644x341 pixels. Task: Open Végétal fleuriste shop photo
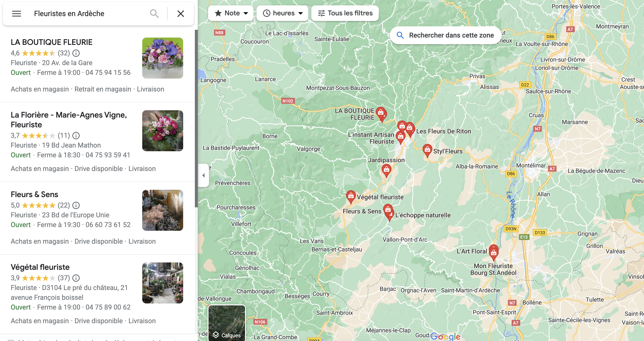162,283
